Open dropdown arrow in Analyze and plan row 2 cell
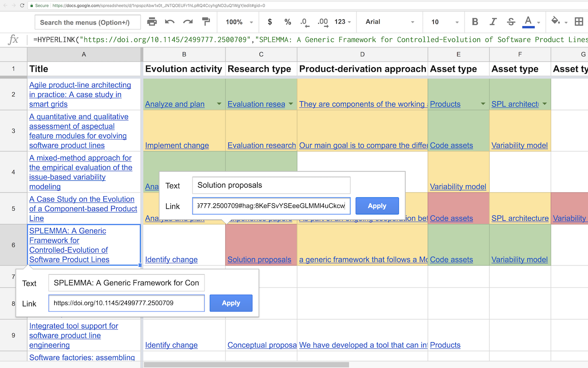 pos(219,104)
